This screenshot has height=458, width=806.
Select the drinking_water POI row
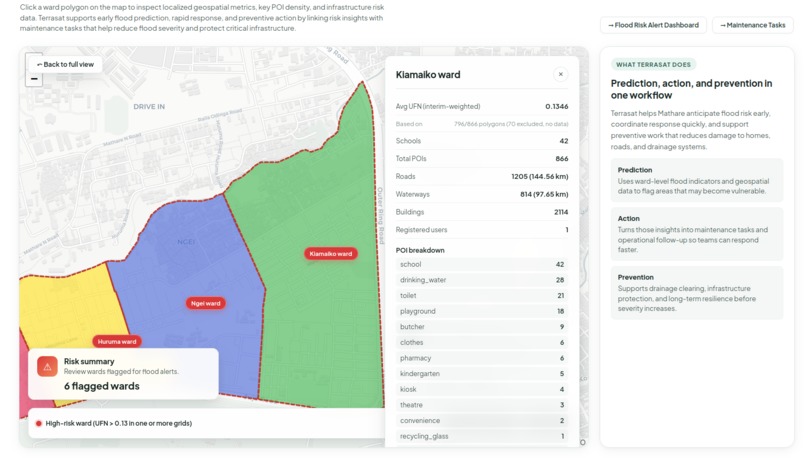coord(482,280)
